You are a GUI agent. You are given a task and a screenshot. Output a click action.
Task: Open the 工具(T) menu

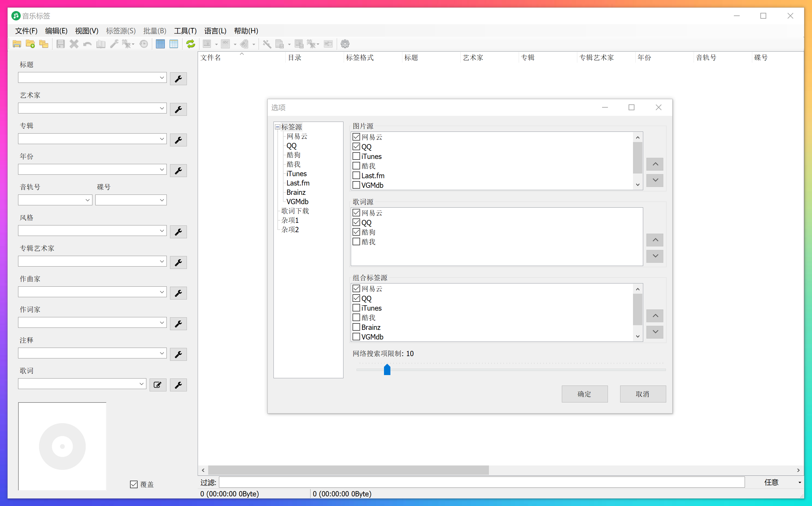tap(185, 31)
